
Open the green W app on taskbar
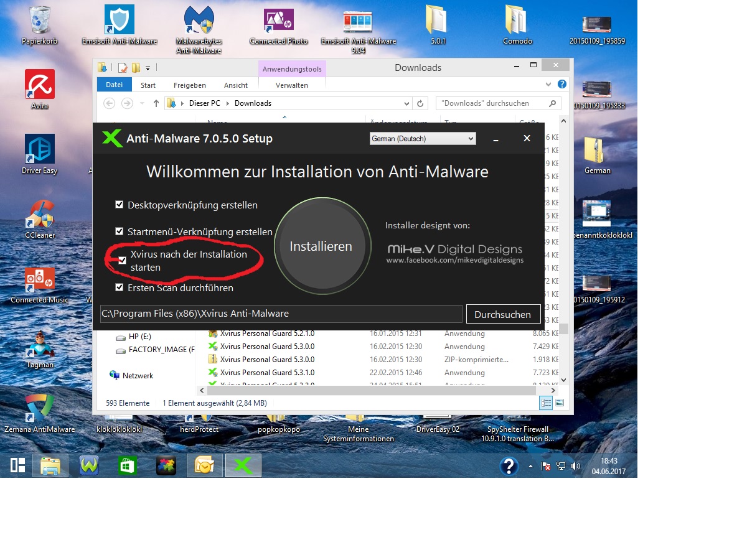click(89, 466)
